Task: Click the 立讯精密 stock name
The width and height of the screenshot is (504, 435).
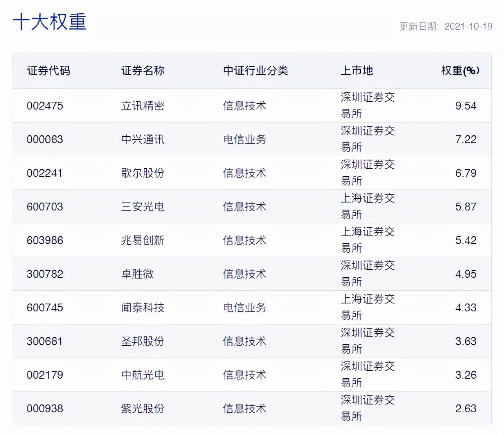Action: coord(142,106)
